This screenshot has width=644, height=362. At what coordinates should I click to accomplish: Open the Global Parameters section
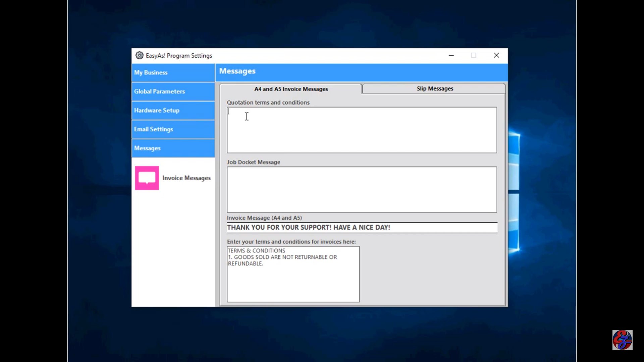(x=173, y=92)
